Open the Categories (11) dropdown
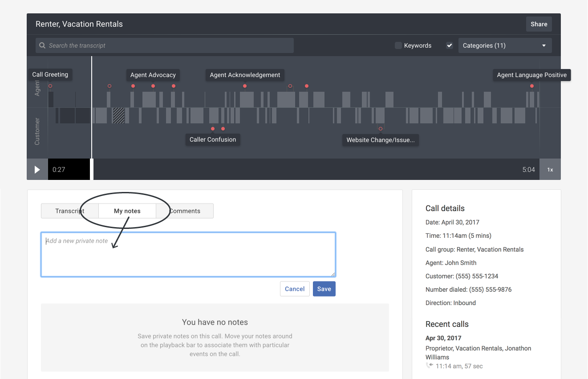This screenshot has height=379, width=588. [x=505, y=45]
